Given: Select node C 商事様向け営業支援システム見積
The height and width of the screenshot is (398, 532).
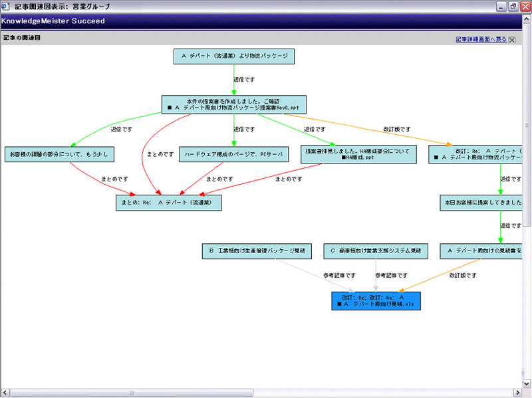Looking at the screenshot, I should [376, 251].
